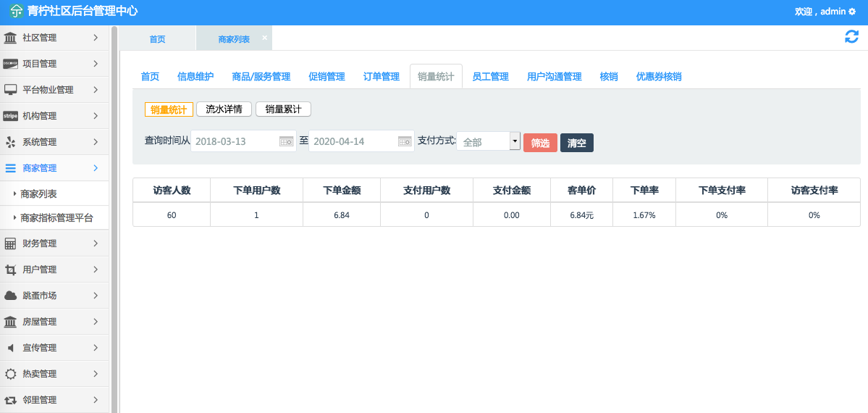Click the 访客人数 column header

(x=172, y=190)
